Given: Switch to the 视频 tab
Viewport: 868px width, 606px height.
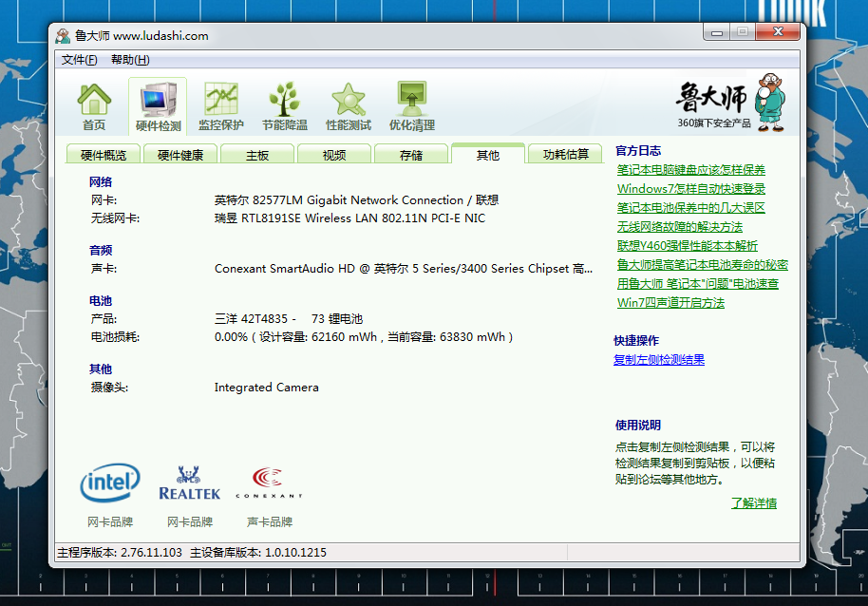Looking at the screenshot, I should pyautogui.click(x=333, y=155).
